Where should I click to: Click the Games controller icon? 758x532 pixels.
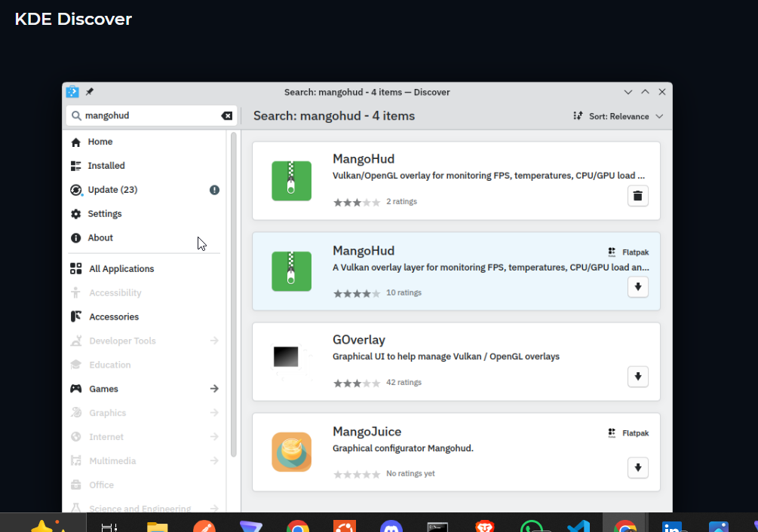click(76, 389)
